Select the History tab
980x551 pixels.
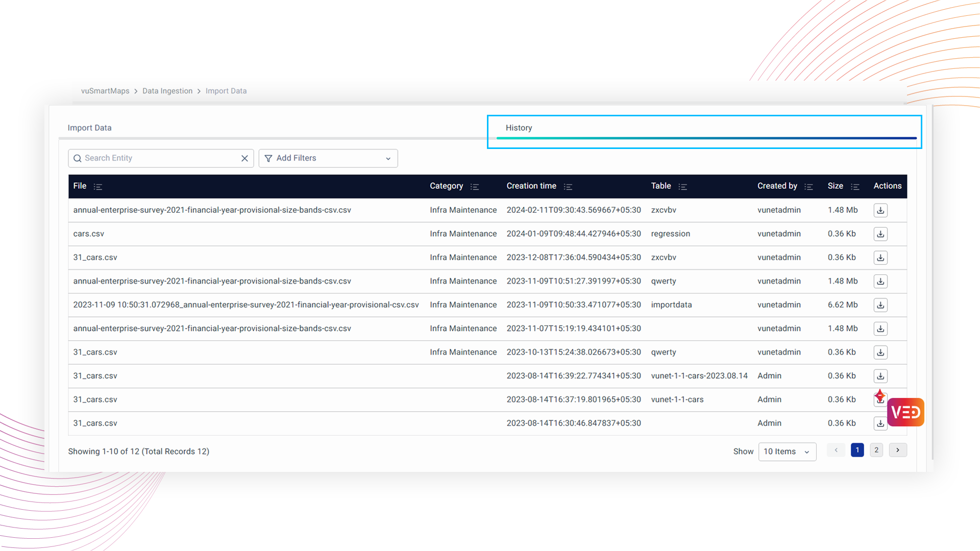pos(519,128)
